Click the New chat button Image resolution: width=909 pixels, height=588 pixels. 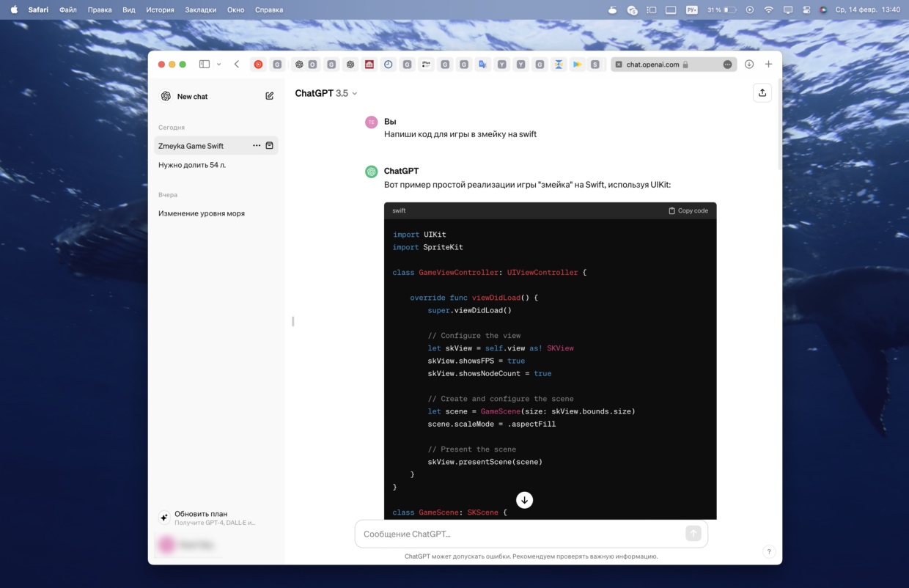point(216,96)
